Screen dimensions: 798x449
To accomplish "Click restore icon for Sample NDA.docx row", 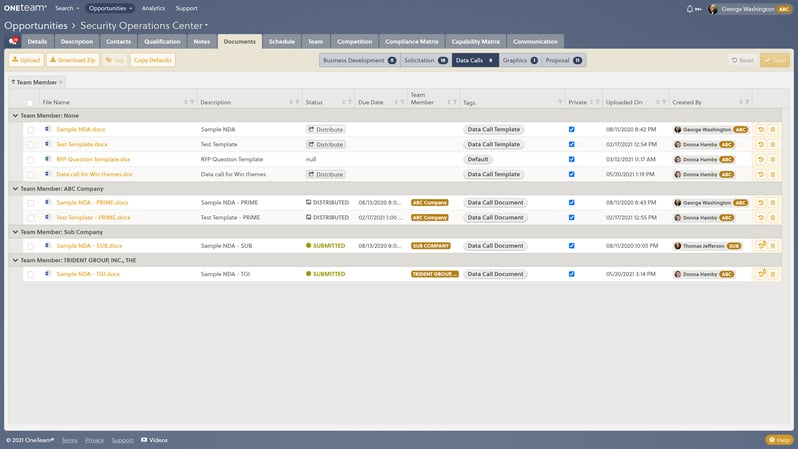I will 761,129.
